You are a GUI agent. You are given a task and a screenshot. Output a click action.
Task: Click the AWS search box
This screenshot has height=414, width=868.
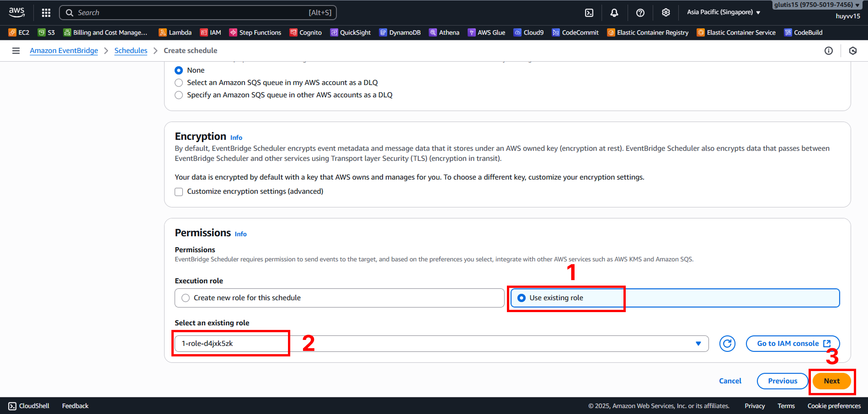pos(198,13)
